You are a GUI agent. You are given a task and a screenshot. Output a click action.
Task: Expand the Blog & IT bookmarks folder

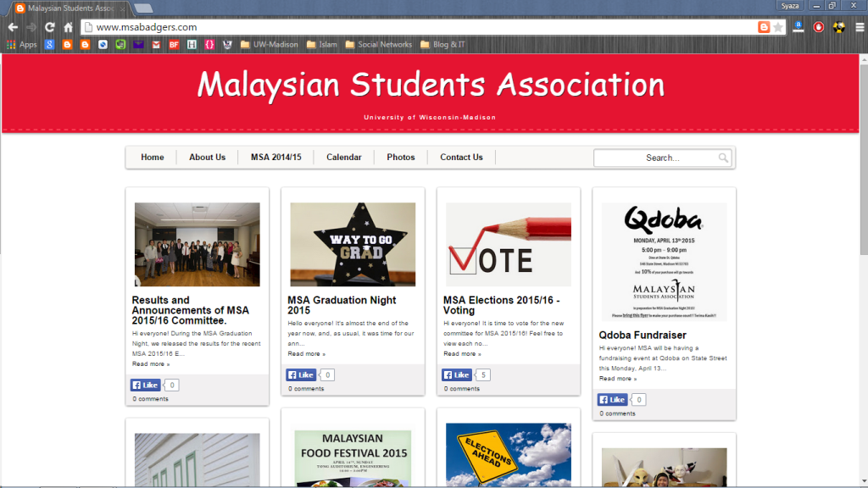click(442, 44)
